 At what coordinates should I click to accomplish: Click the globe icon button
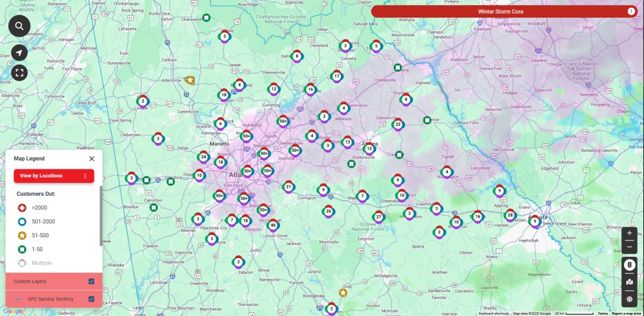coord(629,299)
